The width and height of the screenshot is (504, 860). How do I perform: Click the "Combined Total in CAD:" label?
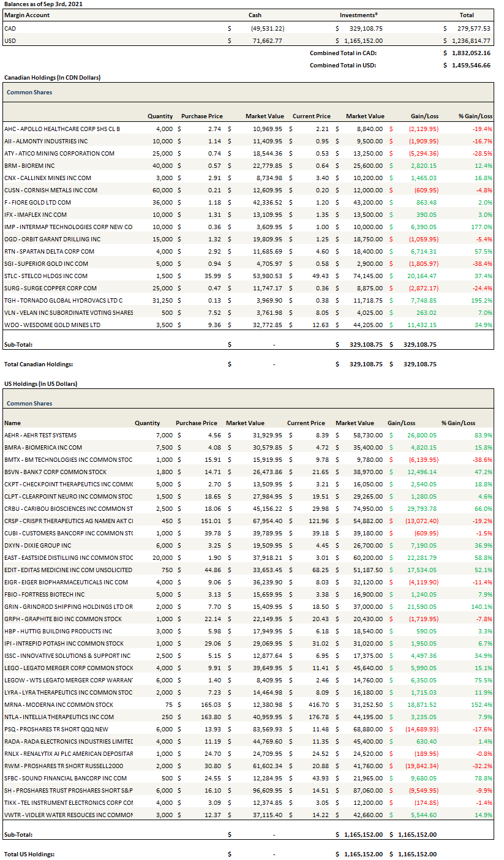point(342,53)
